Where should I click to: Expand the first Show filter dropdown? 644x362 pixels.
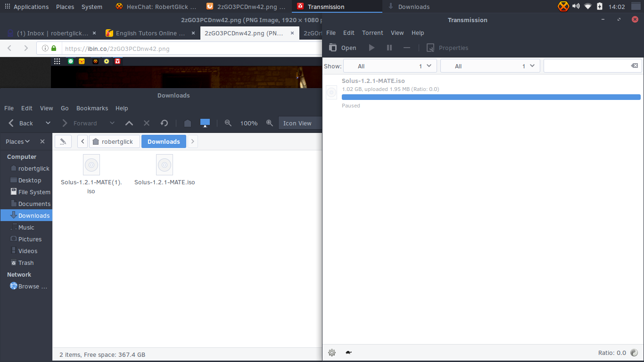point(390,66)
